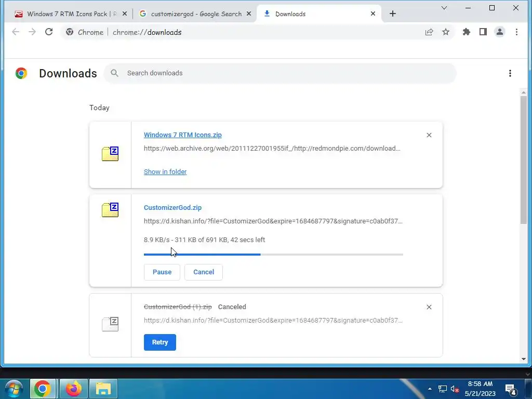Click the Windows 7 RTM Icons.zip file icon
The height and width of the screenshot is (399, 532).
click(110, 154)
